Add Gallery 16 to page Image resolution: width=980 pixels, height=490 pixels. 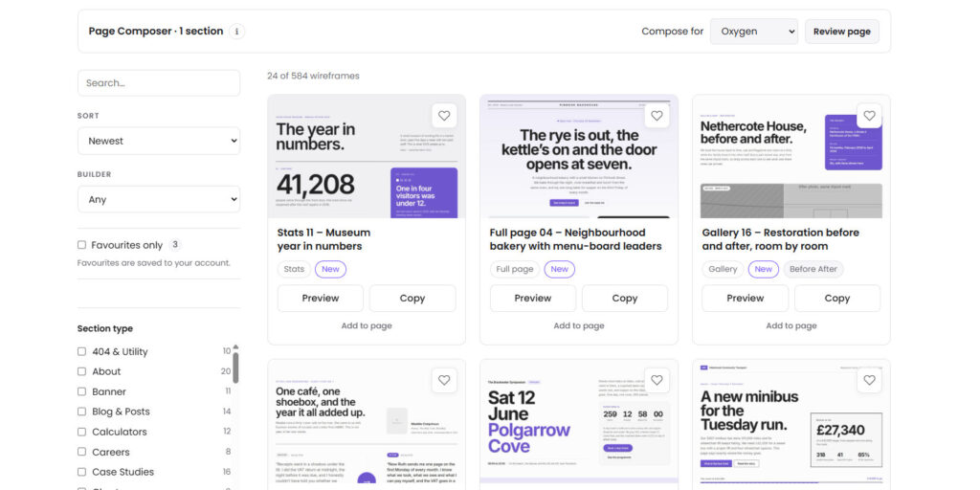click(791, 325)
